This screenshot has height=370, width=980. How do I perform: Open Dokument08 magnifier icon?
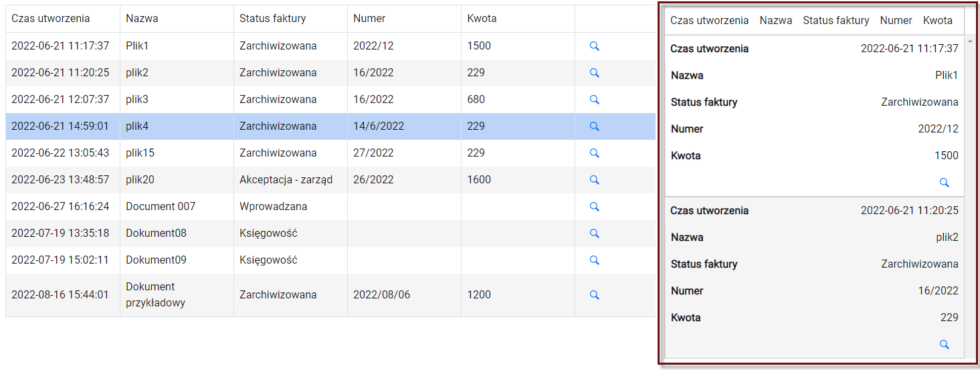click(x=594, y=234)
